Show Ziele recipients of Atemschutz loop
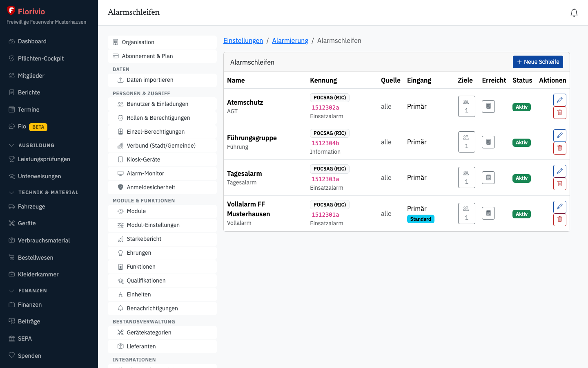 (467, 106)
